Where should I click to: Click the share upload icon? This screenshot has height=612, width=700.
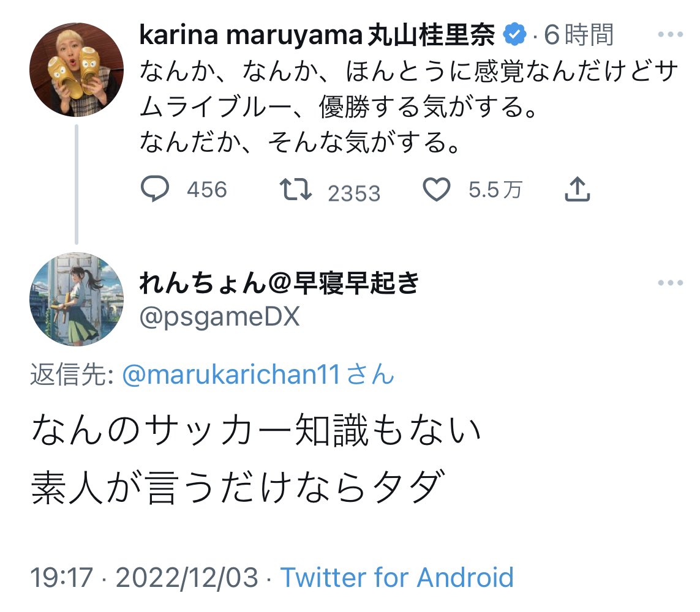coord(578,189)
